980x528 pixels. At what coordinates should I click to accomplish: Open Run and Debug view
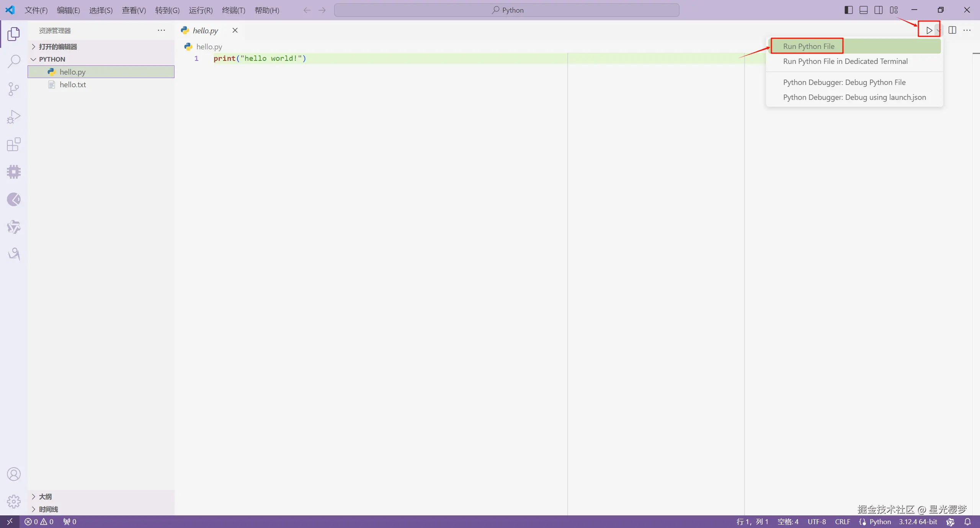coord(14,117)
